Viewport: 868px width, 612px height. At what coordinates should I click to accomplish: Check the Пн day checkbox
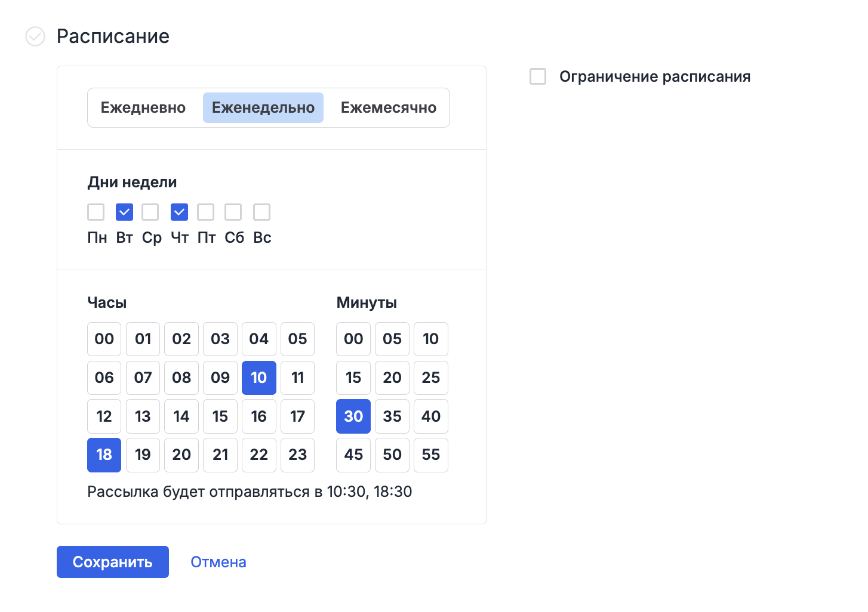tap(96, 212)
